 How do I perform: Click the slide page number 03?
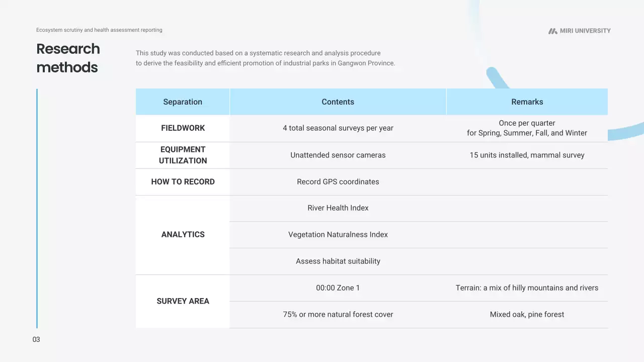[36, 340]
